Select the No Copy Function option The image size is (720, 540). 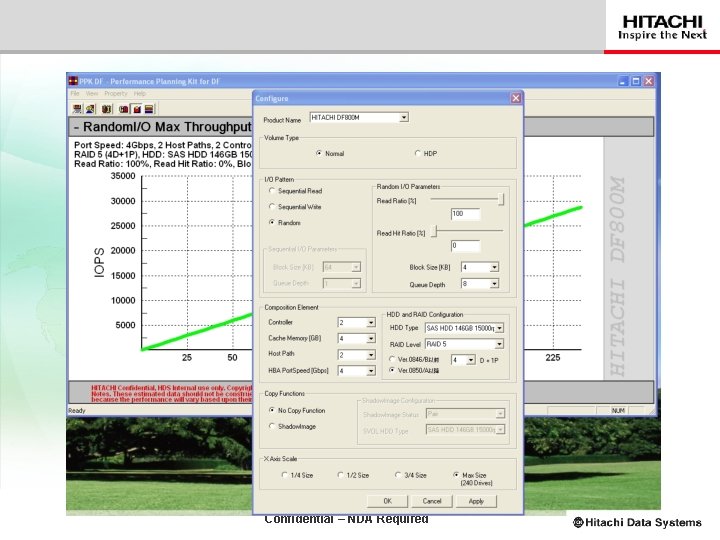(x=272, y=410)
